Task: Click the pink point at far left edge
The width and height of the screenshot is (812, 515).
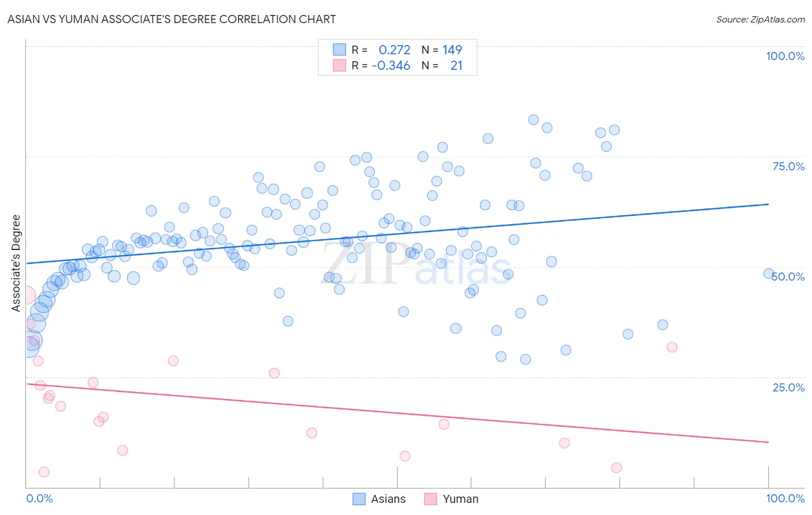Action: coord(25,296)
